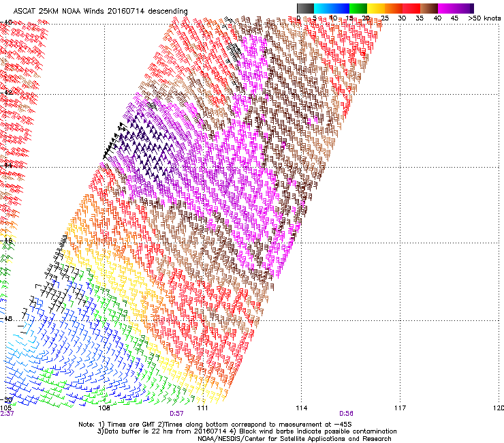The image size is (504, 443).
Task: Click the longitude label '114'
Action: [302, 408]
